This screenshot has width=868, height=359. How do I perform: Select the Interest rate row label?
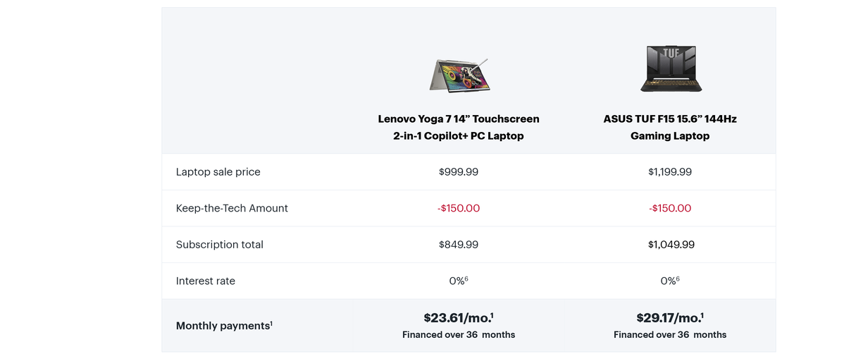point(205,281)
